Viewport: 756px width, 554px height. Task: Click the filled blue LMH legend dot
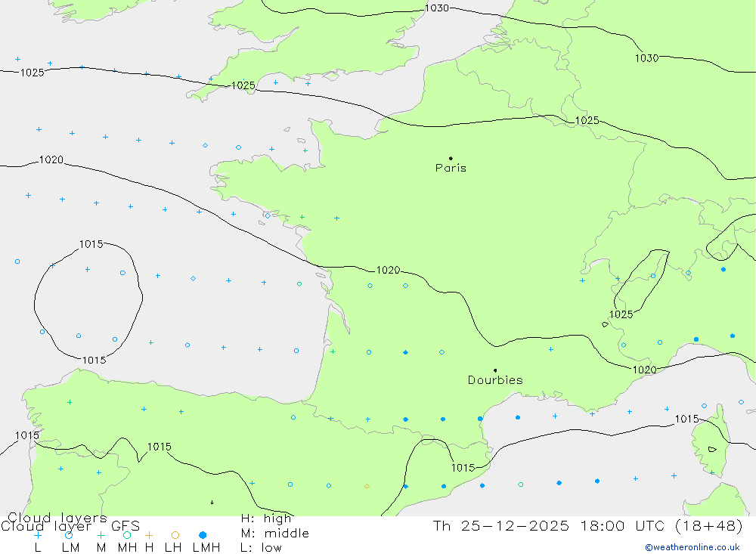203,535
